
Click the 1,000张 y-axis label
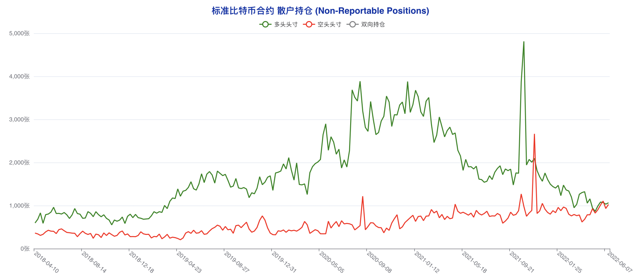(19, 206)
